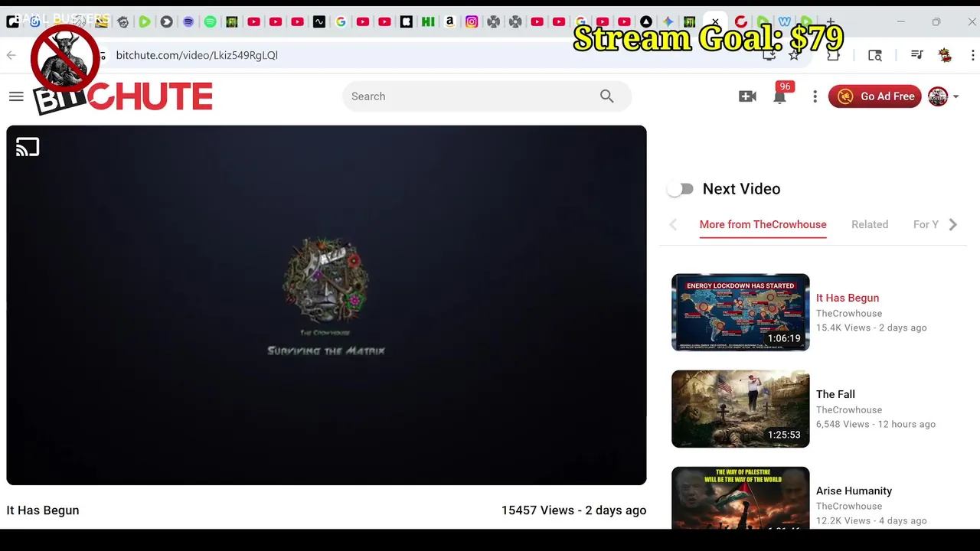Screen dimensions: 980x551
Task: Switch to the Gemini sparkle tab
Action: (668, 22)
